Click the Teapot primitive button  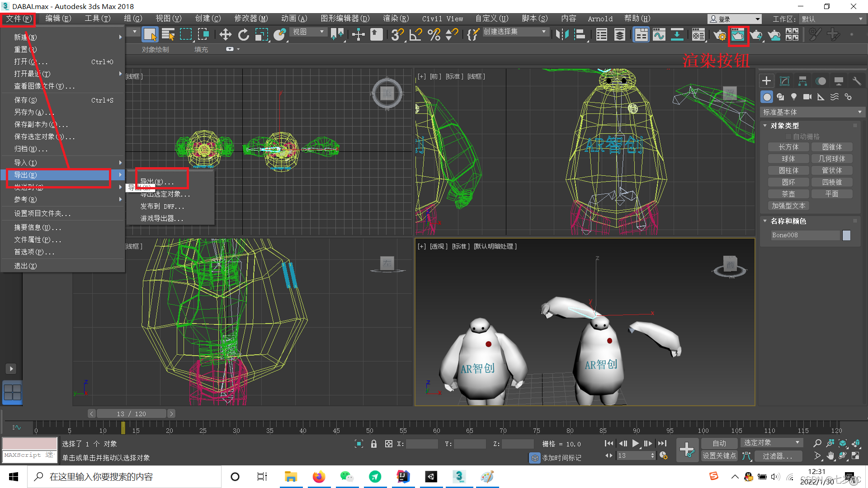(x=788, y=194)
